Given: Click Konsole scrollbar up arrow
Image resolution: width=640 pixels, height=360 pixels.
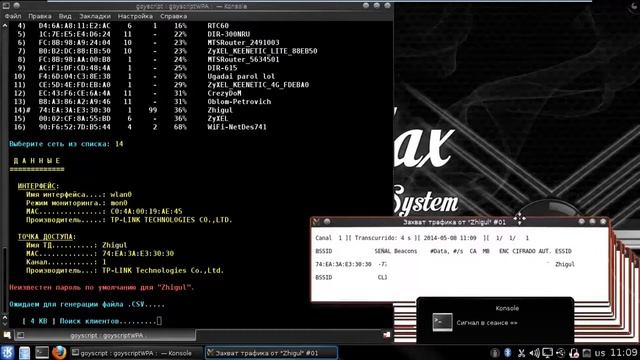Looking at the screenshot, I should [x=4, y=26].
